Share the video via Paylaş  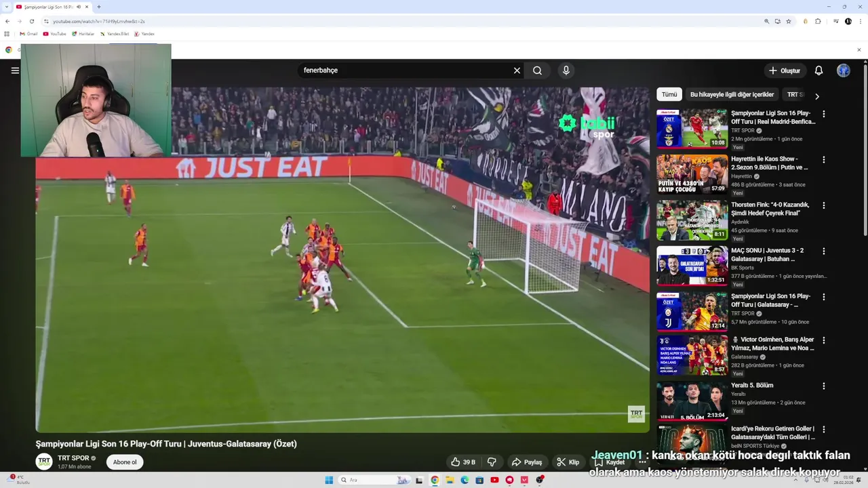click(x=527, y=462)
